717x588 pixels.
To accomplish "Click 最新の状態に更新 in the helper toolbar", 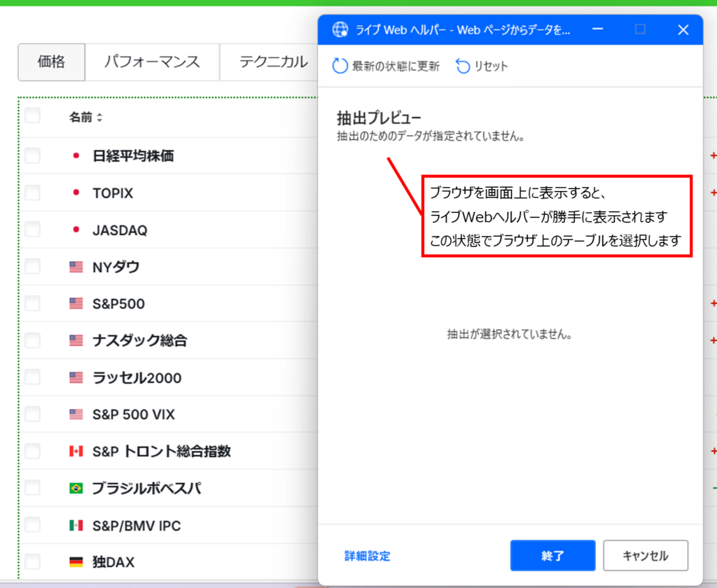I will (386, 66).
